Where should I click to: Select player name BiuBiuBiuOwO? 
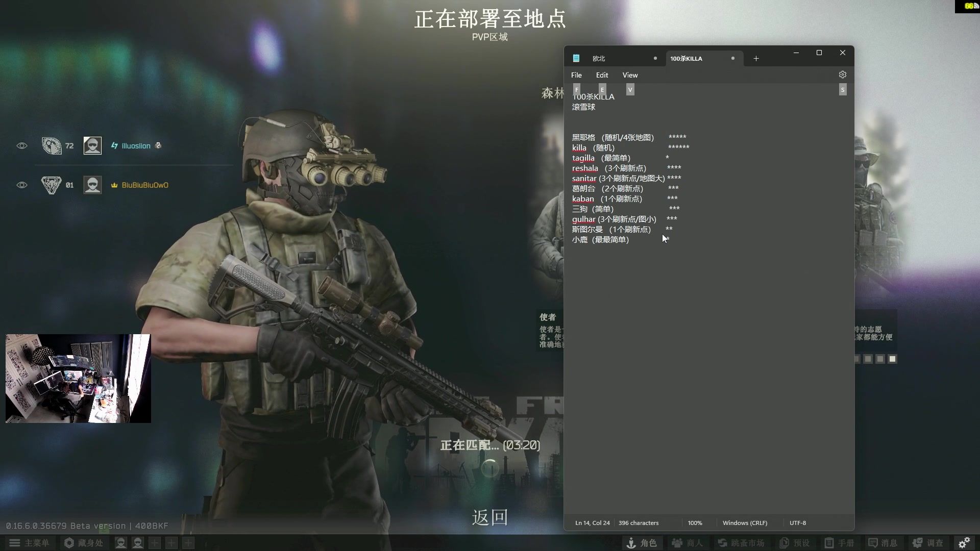tap(145, 185)
